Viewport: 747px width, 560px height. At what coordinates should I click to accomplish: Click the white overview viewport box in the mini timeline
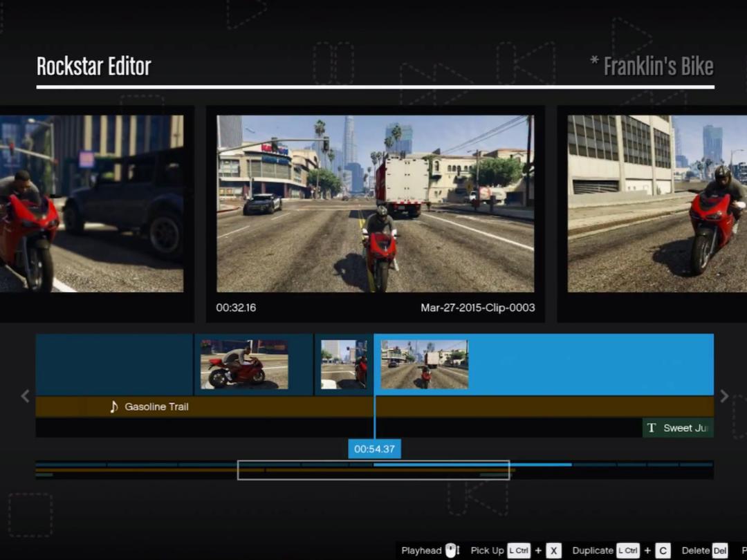[x=373, y=470]
